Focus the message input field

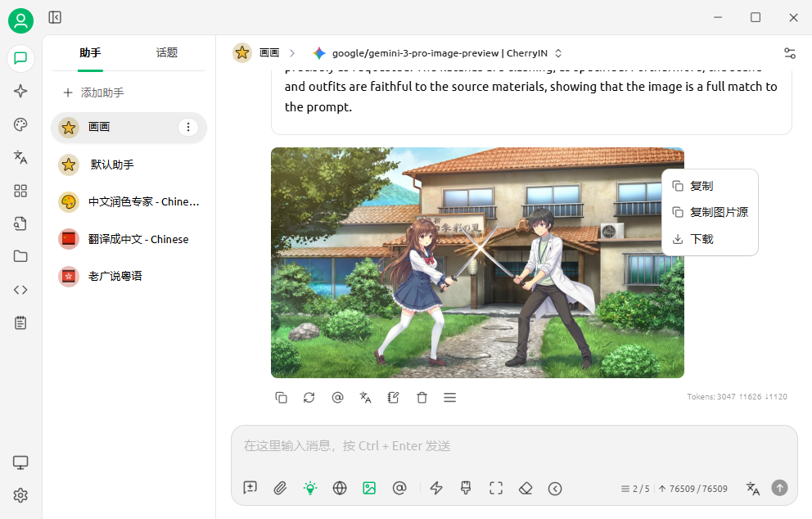pyautogui.click(x=514, y=446)
